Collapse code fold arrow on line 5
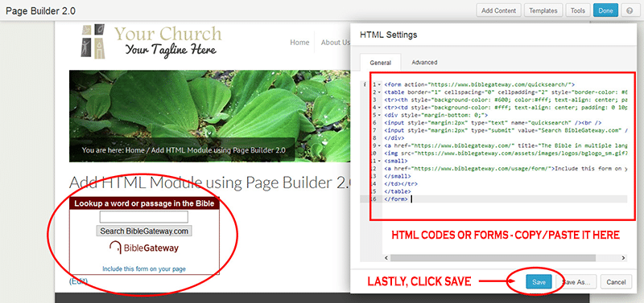 (x=379, y=115)
